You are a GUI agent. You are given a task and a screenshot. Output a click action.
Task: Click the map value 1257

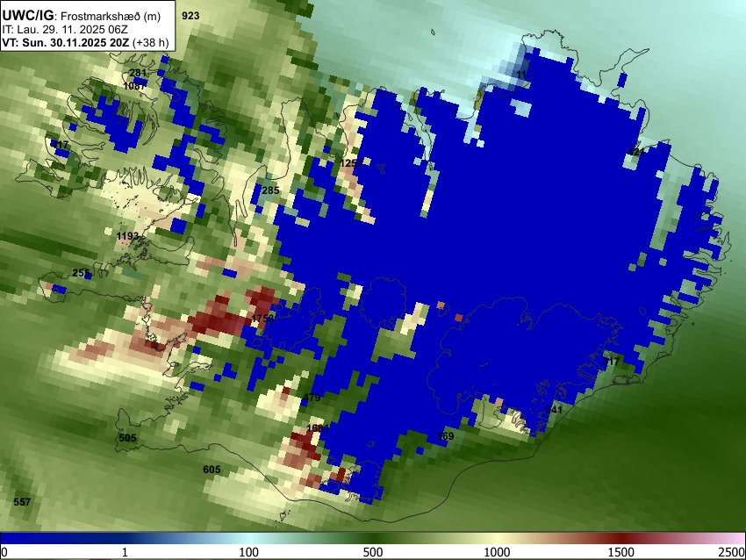351,163
